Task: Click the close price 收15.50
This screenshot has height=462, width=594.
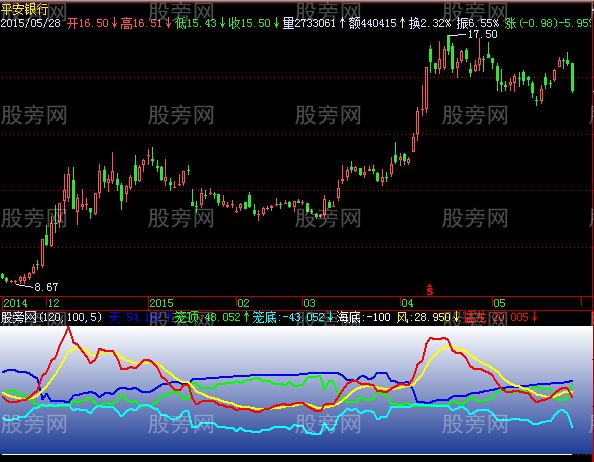Action: 250,23
